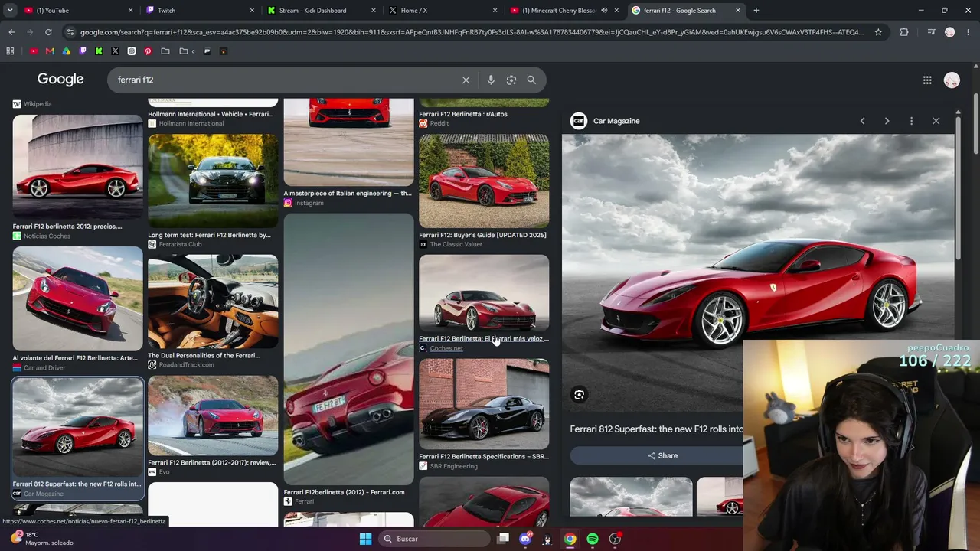The height and width of the screenshot is (551, 980).
Task: Open Chrome media controls
Action: coord(931,32)
